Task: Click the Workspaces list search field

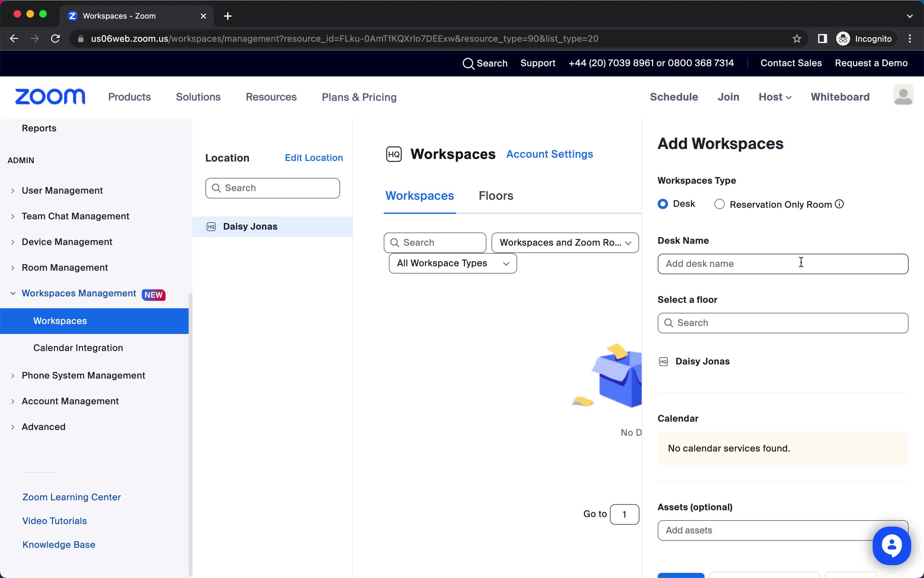Action: pyautogui.click(x=434, y=243)
